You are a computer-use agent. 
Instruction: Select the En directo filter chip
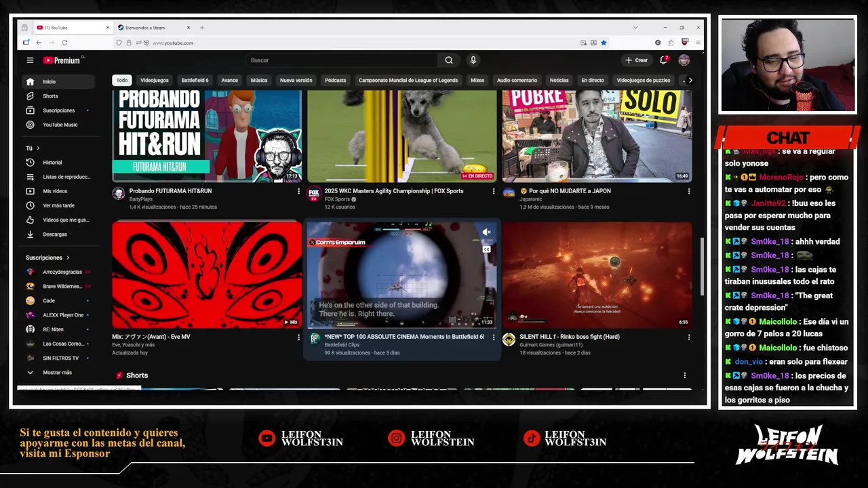[592, 80]
